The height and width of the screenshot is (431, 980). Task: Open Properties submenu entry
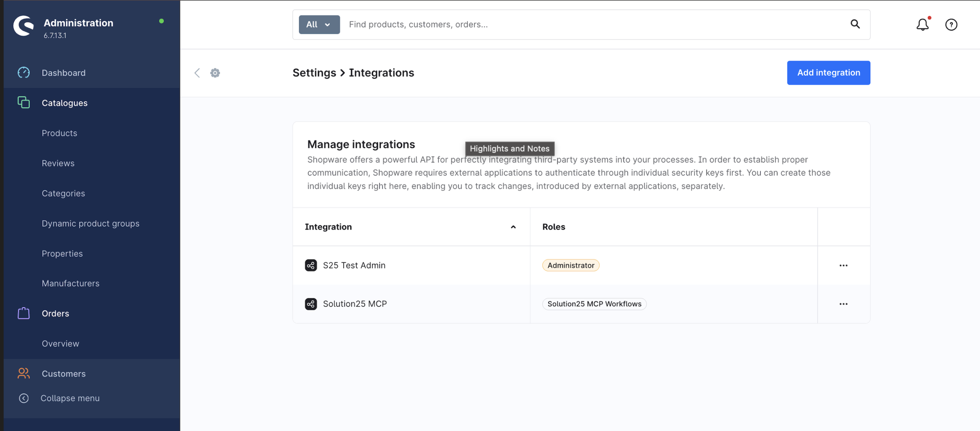(62, 254)
